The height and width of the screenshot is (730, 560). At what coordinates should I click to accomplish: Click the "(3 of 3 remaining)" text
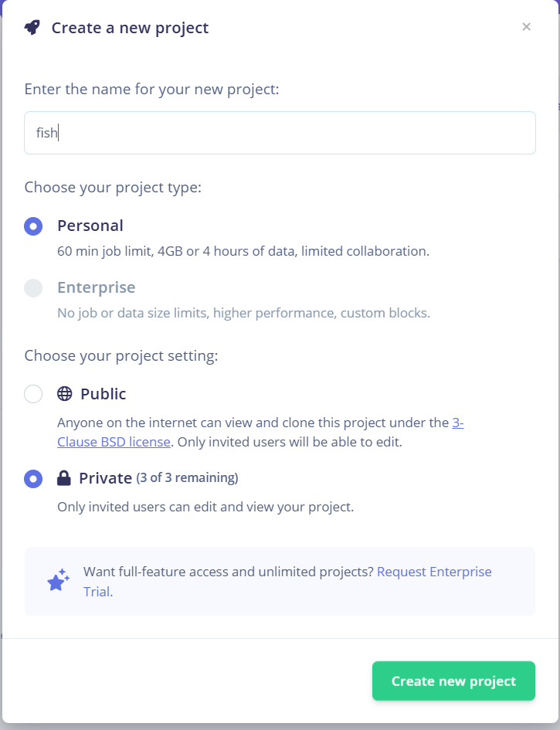(x=188, y=478)
